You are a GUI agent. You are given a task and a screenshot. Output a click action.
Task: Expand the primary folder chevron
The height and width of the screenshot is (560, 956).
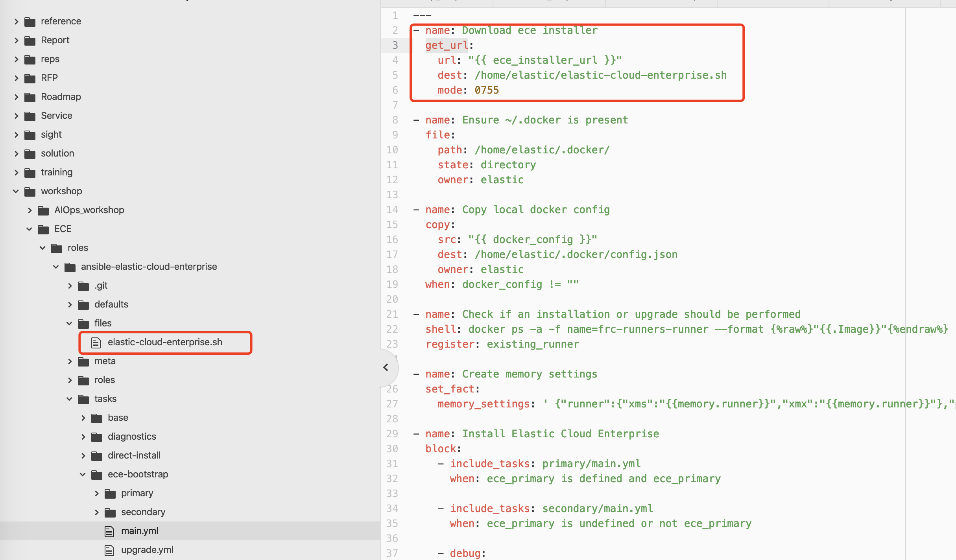[x=96, y=493]
